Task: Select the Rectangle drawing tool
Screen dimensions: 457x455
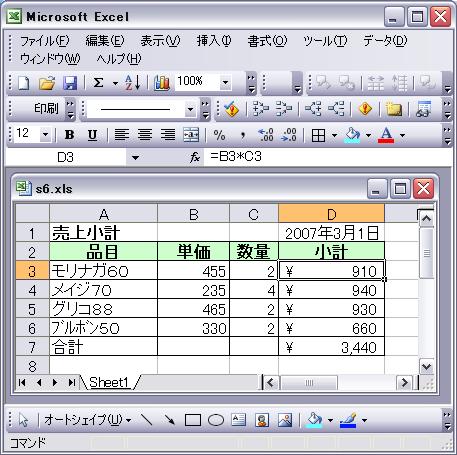Action: [193, 420]
